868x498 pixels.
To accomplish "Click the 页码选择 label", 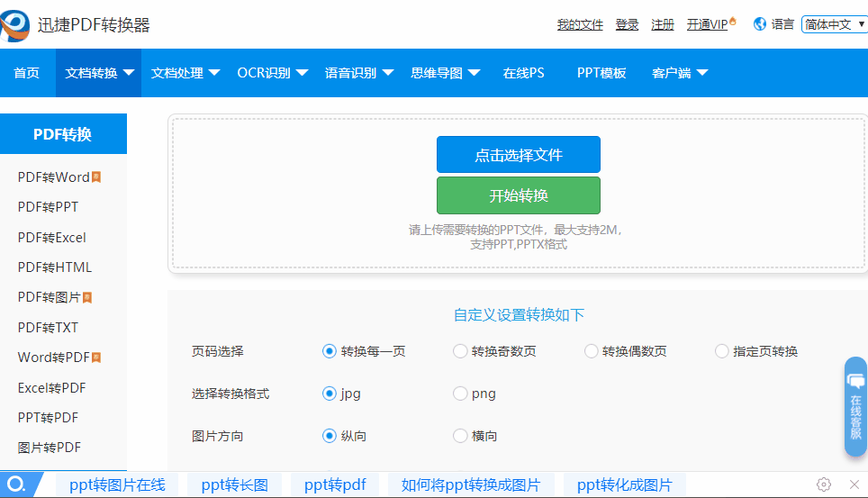I will pyautogui.click(x=218, y=351).
